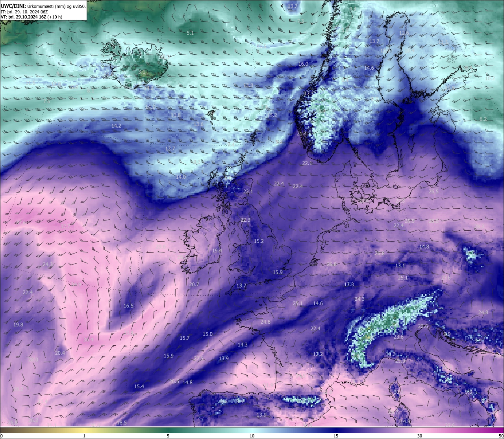Click the 18.5 value at the bottom edge
Screen dimensions: 504x439
122,423
